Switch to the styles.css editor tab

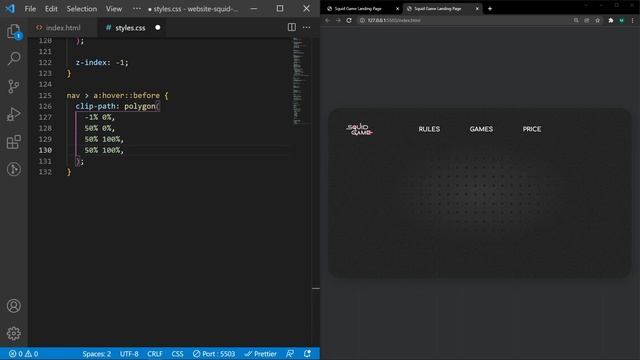(x=131, y=28)
